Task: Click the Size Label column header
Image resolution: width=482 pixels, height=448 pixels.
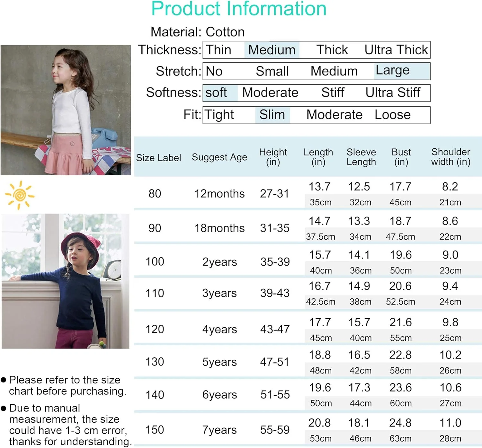Action: pyautogui.click(x=158, y=158)
